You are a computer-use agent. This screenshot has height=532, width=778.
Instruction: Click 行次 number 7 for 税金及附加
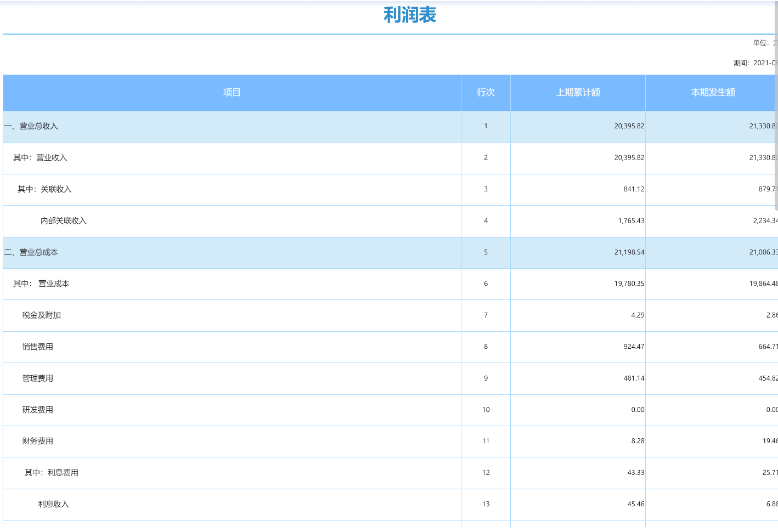[x=486, y=315]
